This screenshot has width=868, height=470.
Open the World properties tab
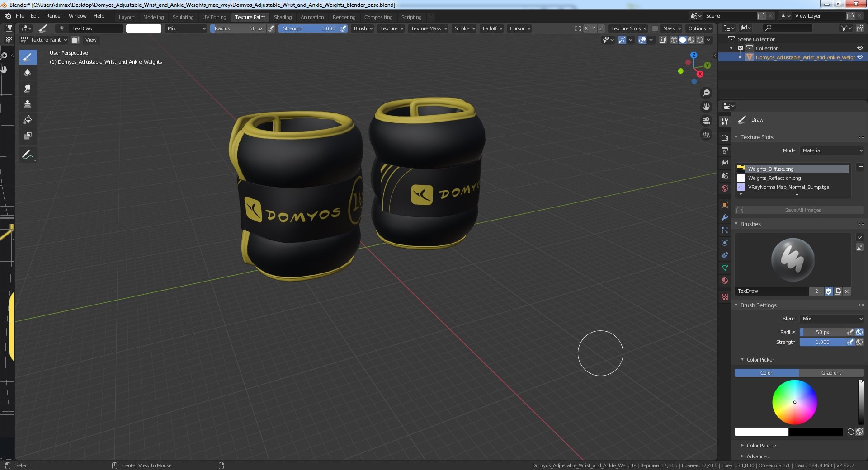tap(725, 188)
